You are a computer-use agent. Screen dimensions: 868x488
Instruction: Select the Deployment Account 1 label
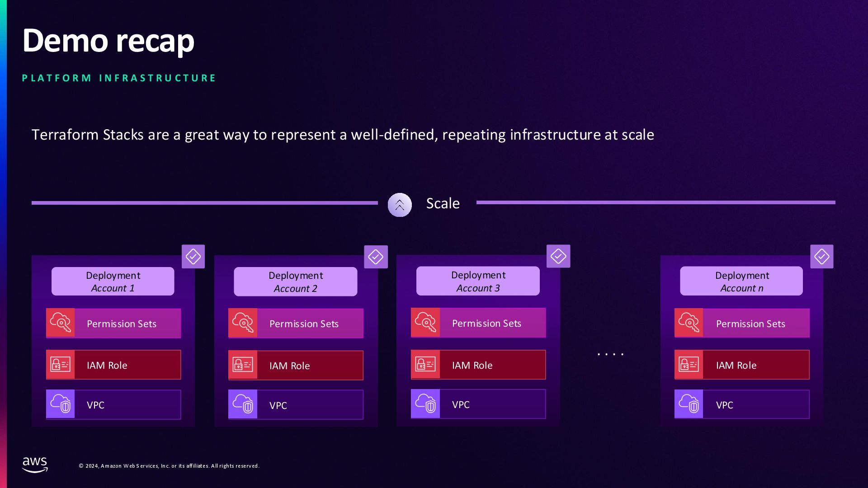coord(113,282)
